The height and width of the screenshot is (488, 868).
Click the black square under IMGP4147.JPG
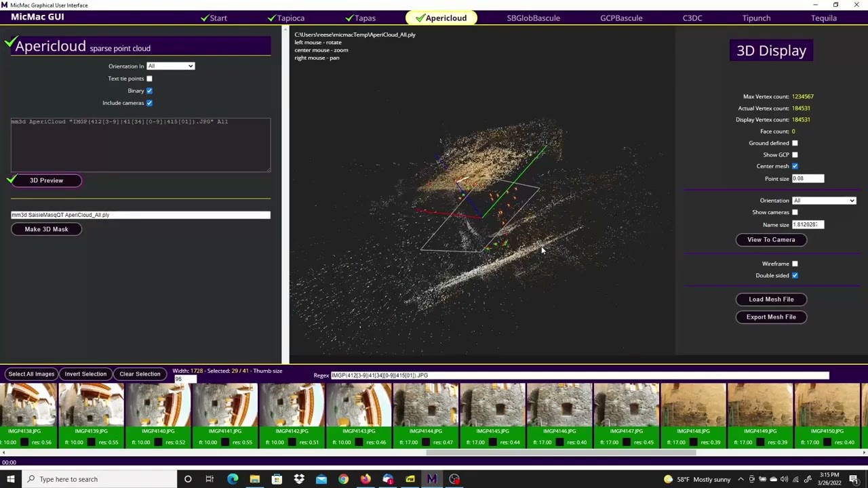[627, 443]
